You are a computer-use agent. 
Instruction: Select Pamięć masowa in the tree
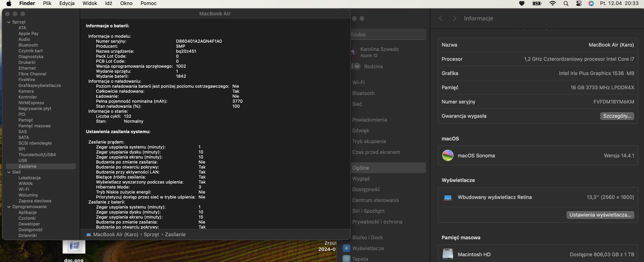coord(34,126)
